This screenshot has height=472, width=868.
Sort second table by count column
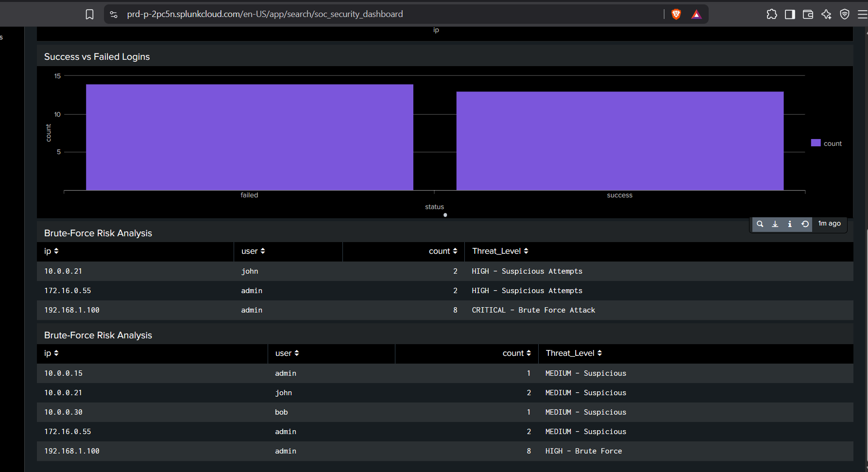517,353
